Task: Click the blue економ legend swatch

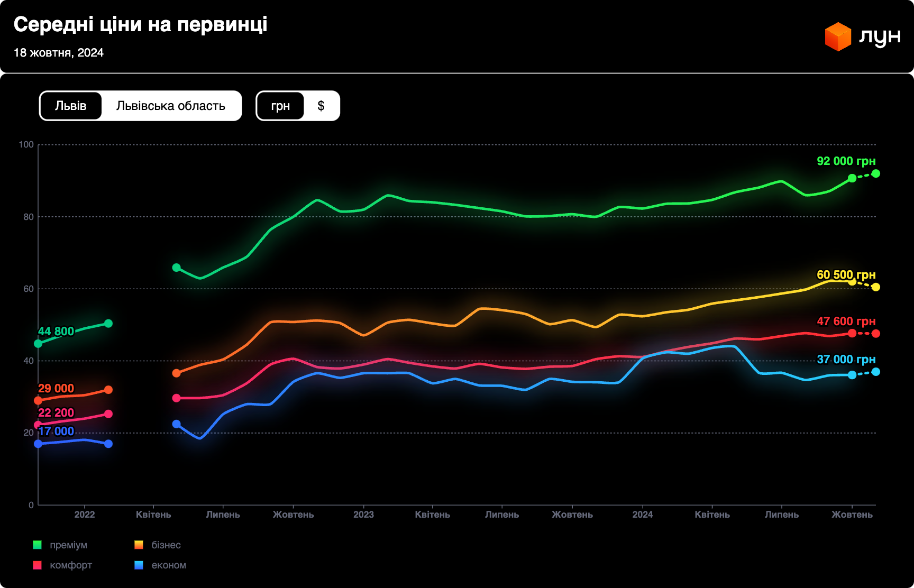Action: click(x=139, y=565)
